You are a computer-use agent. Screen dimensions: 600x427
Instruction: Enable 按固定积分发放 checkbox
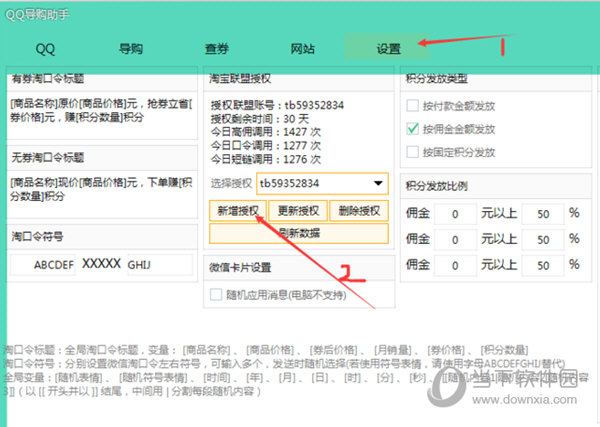[412, 152]
